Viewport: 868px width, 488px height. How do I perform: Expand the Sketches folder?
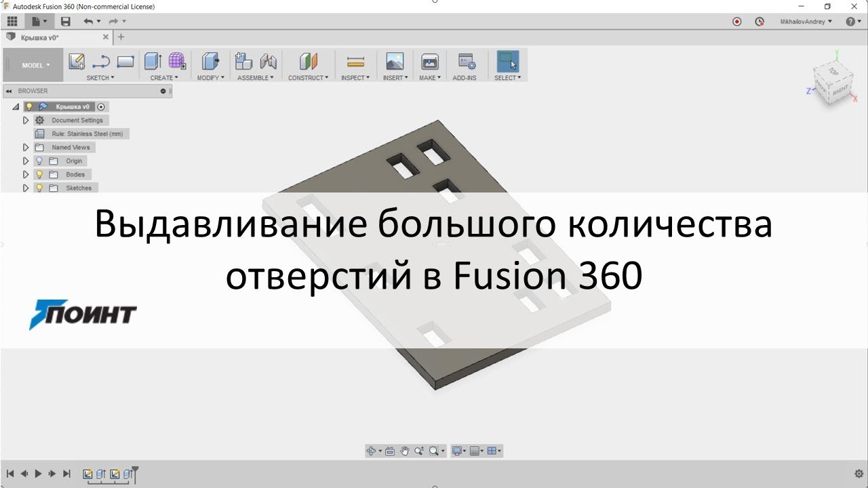click(x=26, y=188)
